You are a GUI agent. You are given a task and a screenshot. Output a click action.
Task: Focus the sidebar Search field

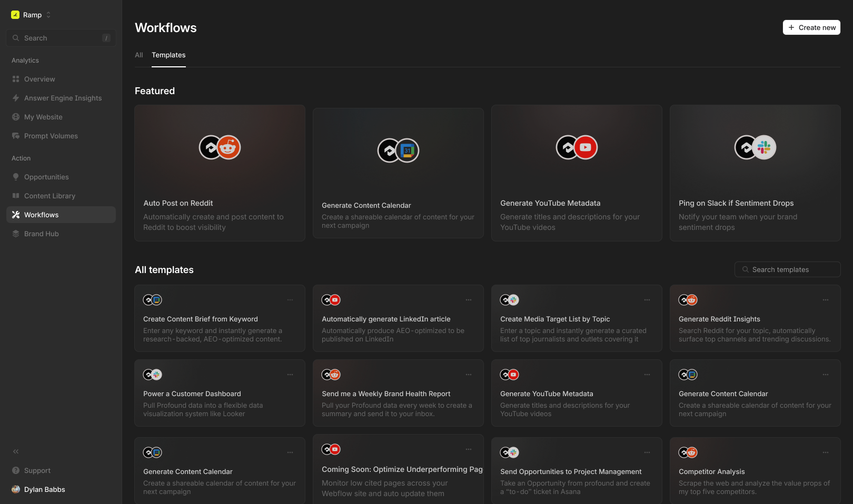pyautogui.click(x=61, y=38)
